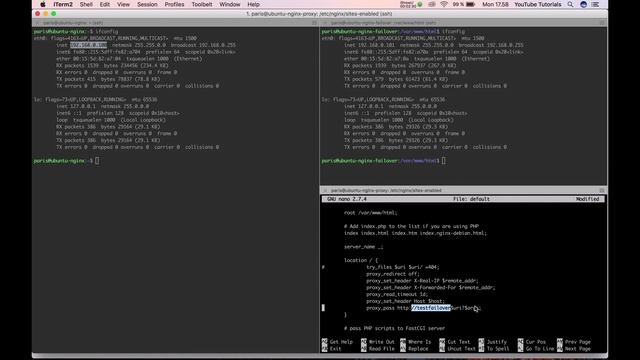Click the iTerm2 window title bar text

[x=319, y=14]
